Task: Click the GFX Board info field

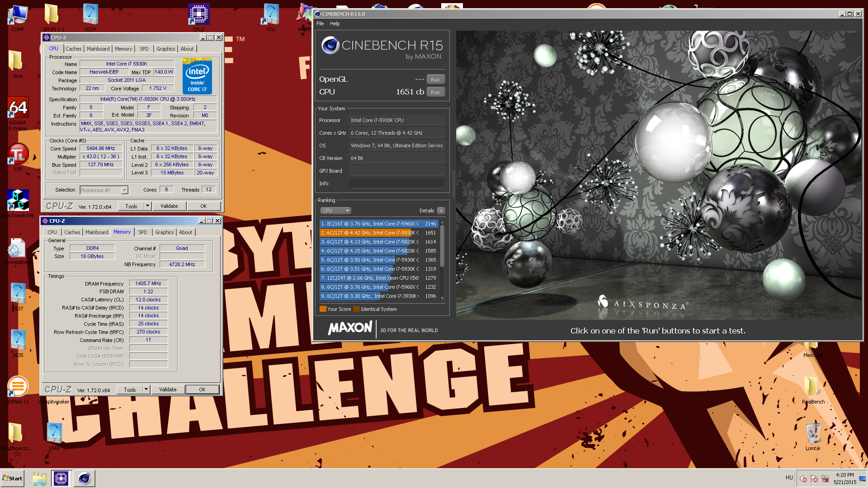Action: coord(397,171)
